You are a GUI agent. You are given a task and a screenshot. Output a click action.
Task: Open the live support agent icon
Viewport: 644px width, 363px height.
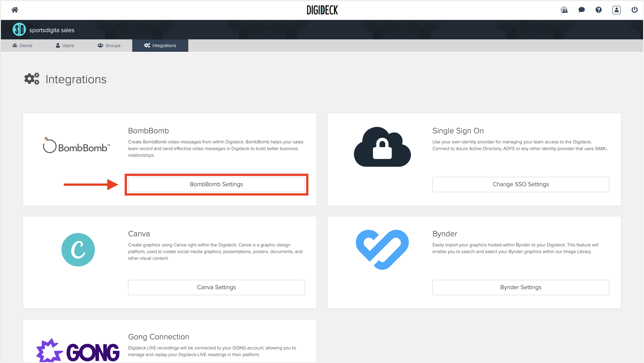[564, 10]
